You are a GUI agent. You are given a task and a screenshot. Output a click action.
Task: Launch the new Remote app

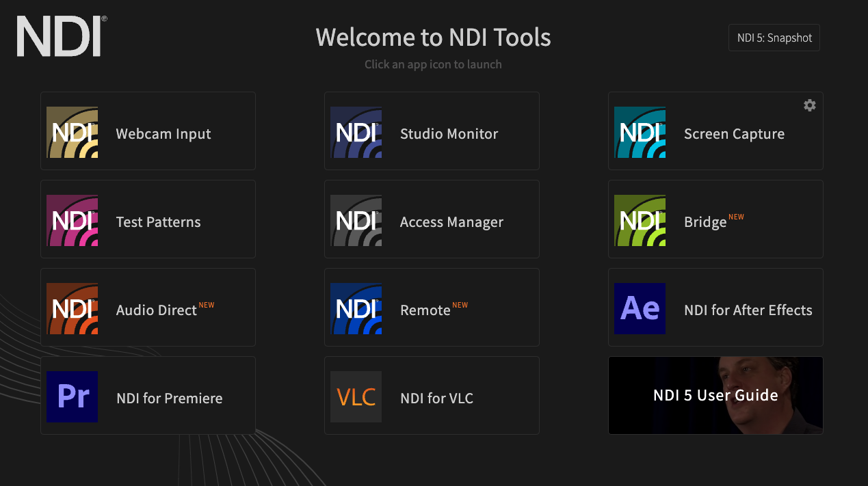[432, 307]
